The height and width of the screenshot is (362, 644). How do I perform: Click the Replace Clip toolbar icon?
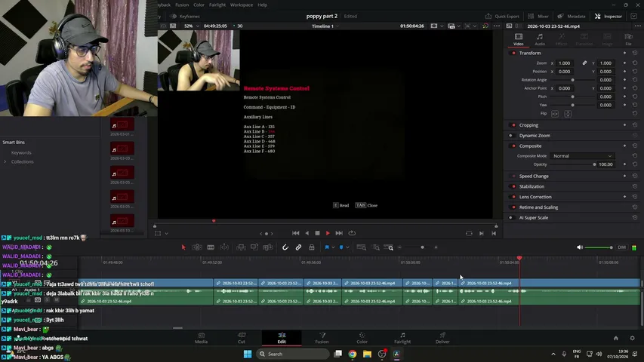pos(268,247)
